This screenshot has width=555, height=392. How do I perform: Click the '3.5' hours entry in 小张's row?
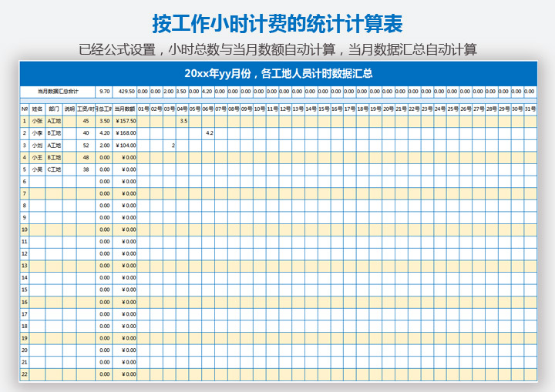coord(182,121)
